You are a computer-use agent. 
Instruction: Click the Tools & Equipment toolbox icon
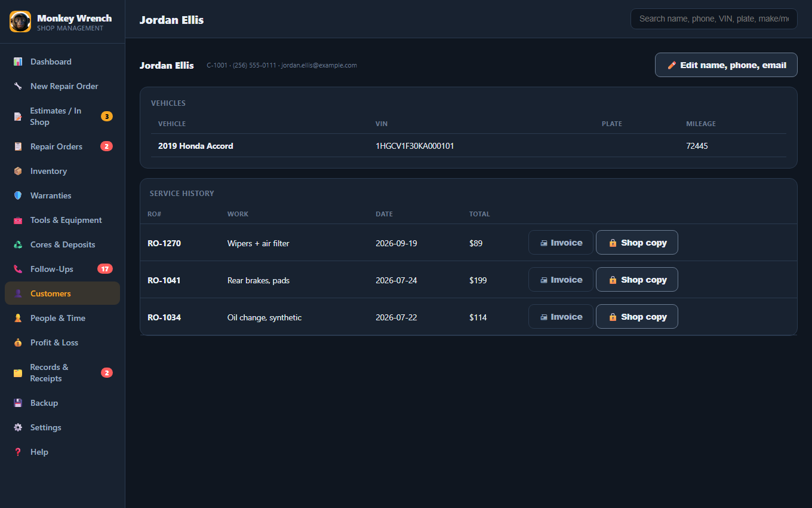pyautogui.click(x=18, y=220)
